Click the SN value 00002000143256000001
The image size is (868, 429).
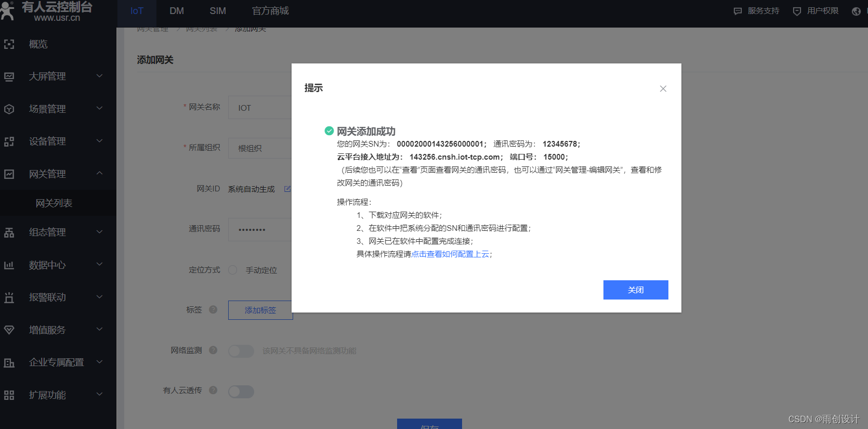[x=440, y=144]
